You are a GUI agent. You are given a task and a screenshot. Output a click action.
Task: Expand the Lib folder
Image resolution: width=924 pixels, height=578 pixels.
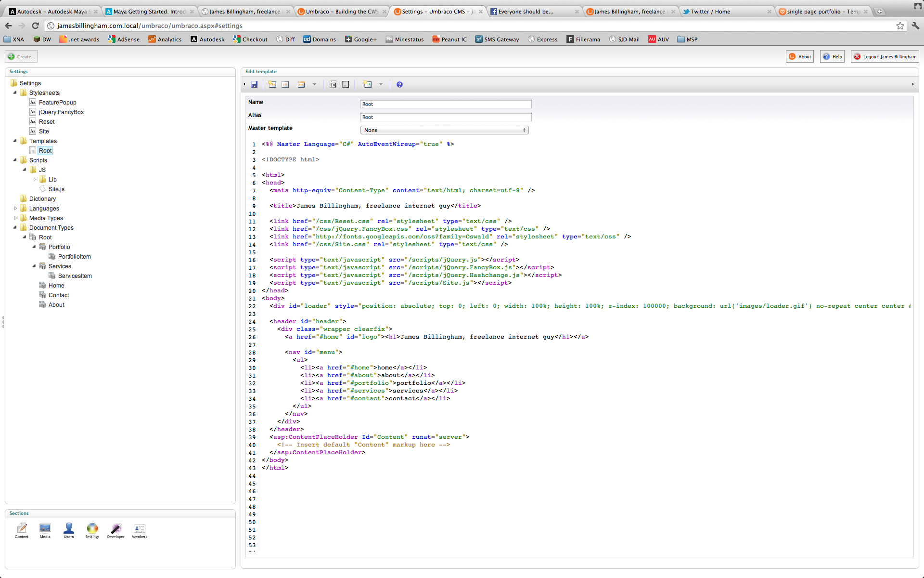(x=35, y=179)
